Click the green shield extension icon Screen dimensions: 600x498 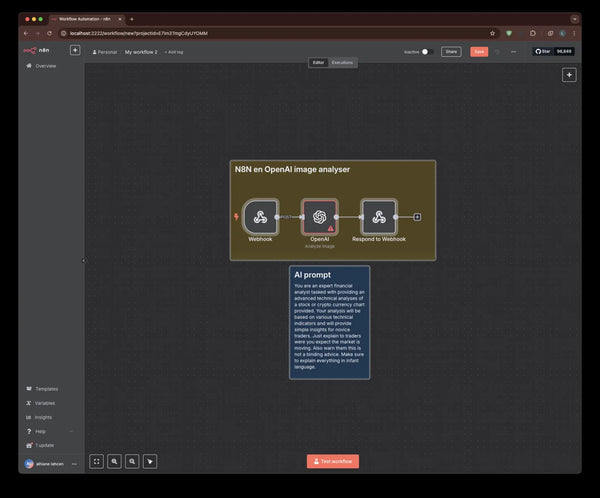click(x=509, y=33)
